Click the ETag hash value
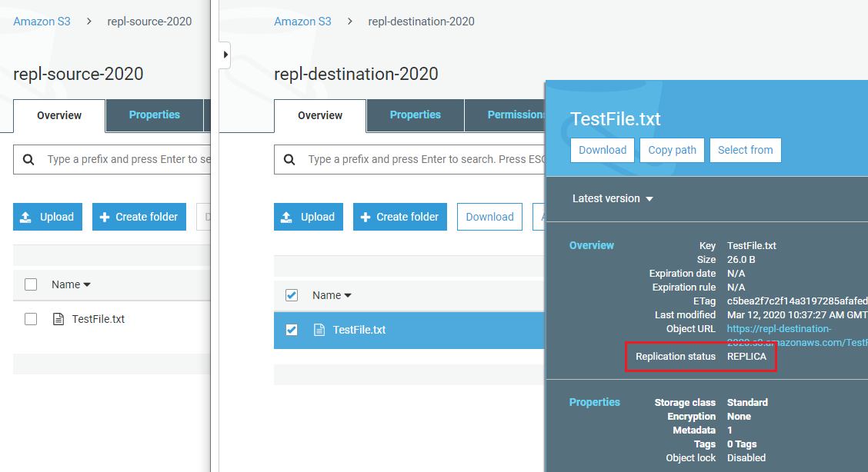868x472 pixels. click(797, 301)
